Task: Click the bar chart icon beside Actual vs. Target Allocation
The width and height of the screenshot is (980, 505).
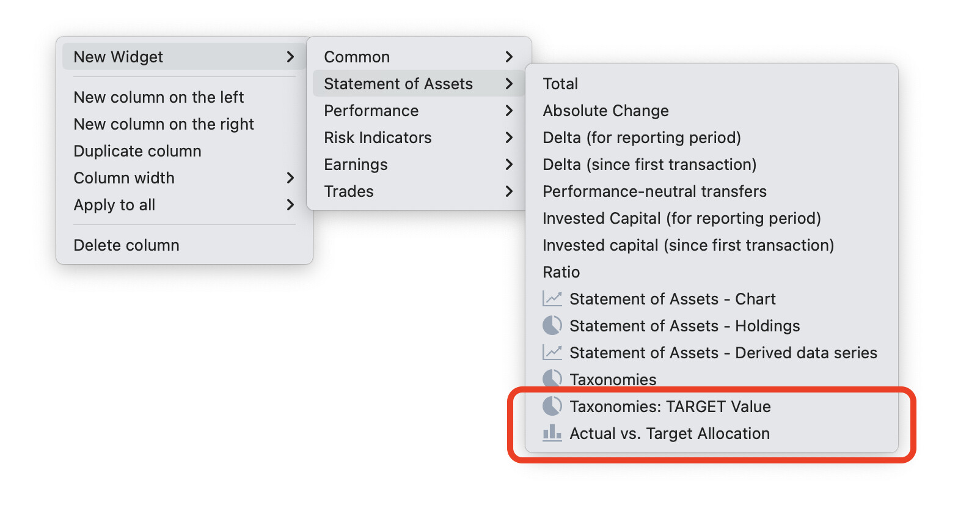Action: [552, 433]
